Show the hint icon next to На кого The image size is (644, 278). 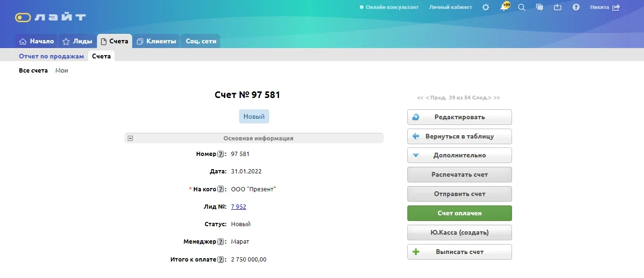click(x=220, y=189)
